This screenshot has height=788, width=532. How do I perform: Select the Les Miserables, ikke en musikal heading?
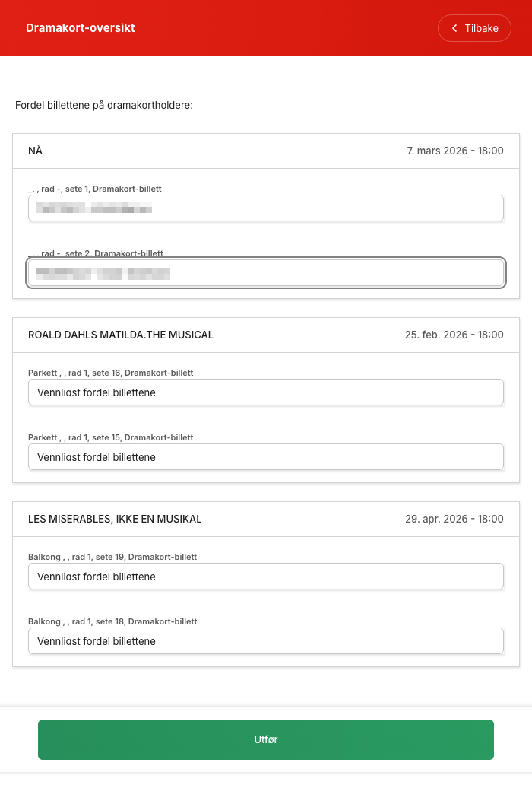(x=115, y=519)
